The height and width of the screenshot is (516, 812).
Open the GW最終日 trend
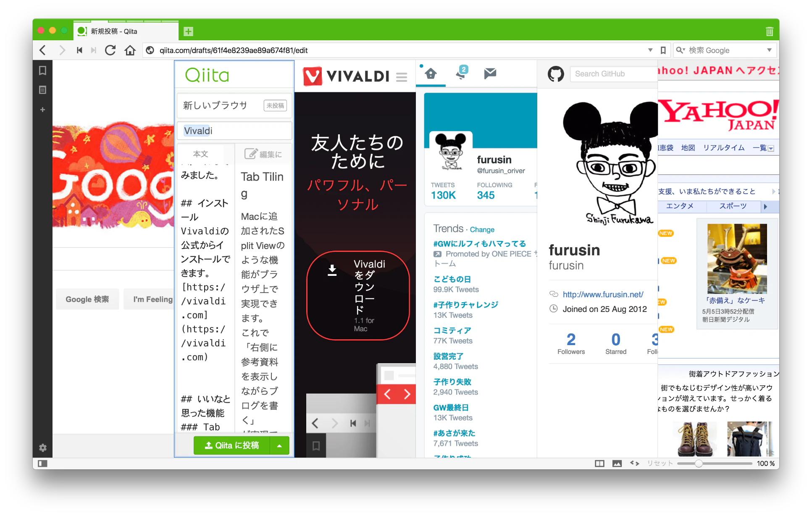click(451, 407)
